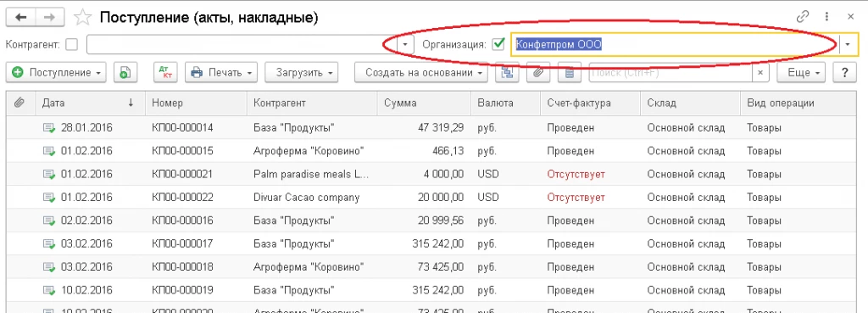
Task: Click the document icon of КП00-000021 row
Action: coord(50,174)
